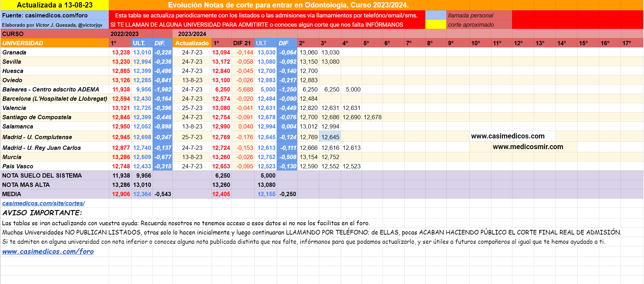Viewport: 644px width, 284px height.
Task: Select the blue 'llamada personal' color swatch
Action: click(436, 15)
